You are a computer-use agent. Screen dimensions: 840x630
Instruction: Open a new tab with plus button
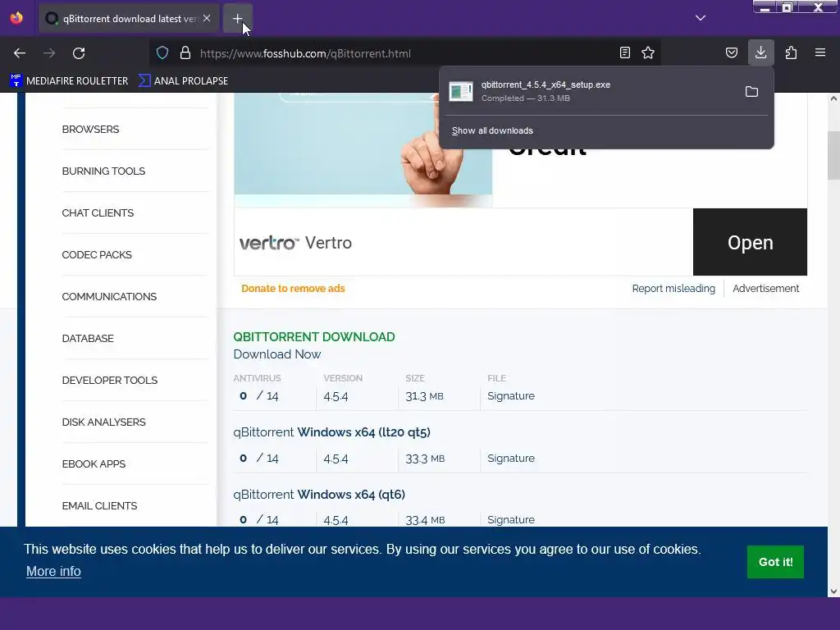[x=237, y=19]
